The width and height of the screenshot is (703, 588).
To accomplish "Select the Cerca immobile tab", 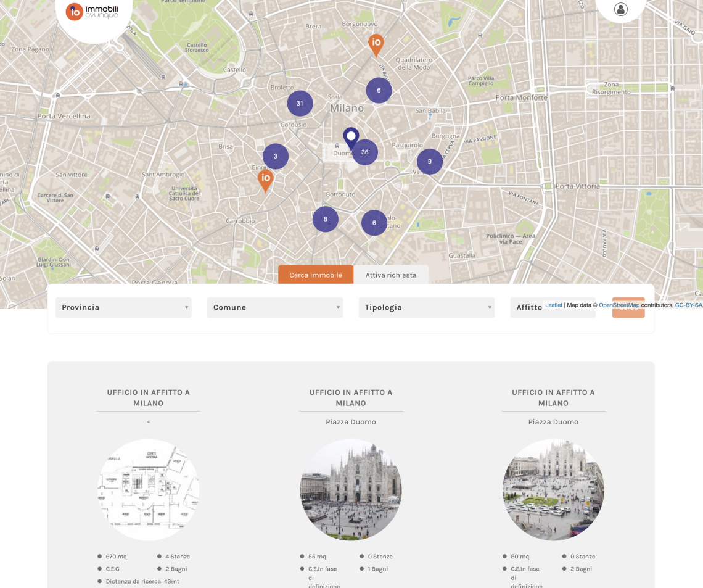I will 316,274.
